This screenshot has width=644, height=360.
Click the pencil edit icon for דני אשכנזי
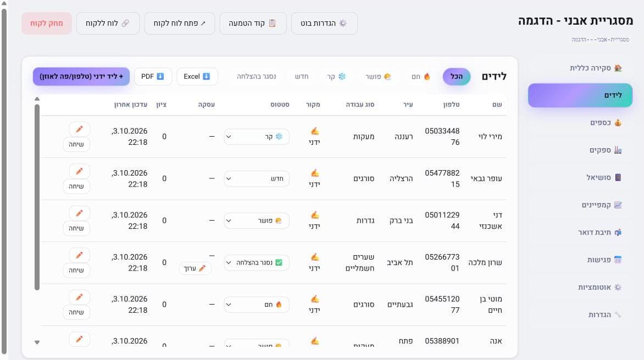(x=79, y=213)
